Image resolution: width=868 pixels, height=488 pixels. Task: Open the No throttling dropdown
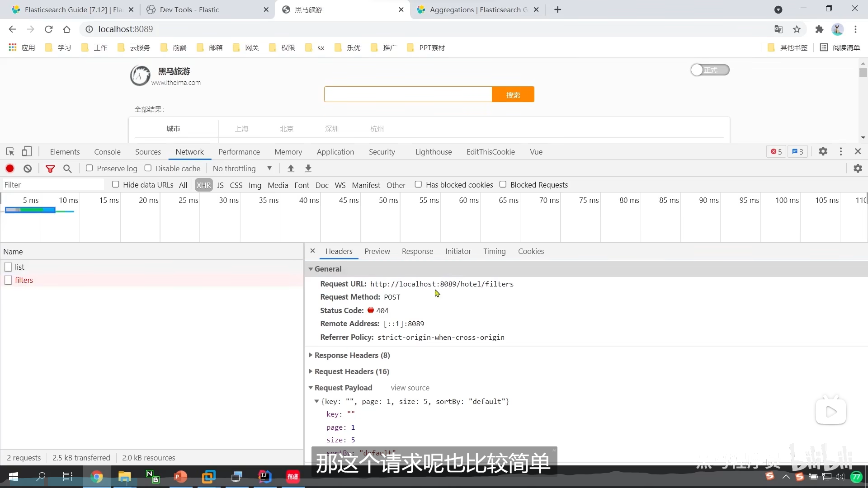[242, 169]
